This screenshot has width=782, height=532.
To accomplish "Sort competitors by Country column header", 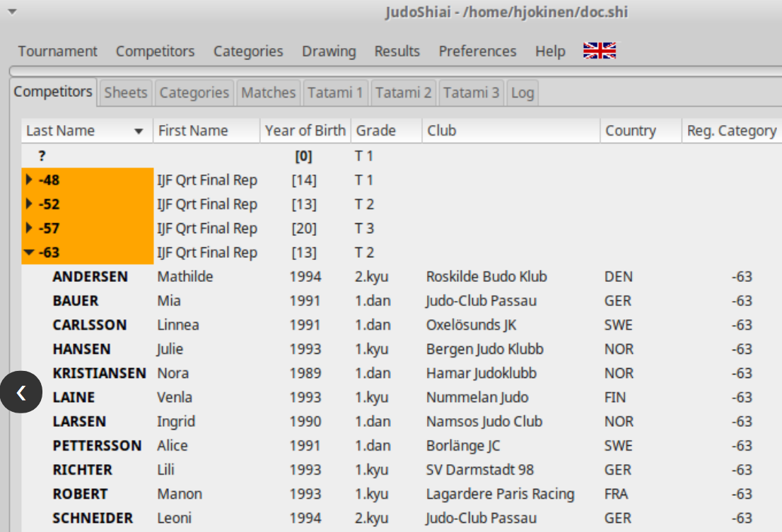I will [x=638, y=131].
